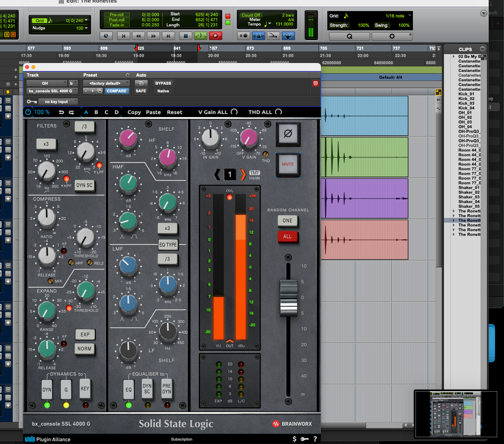
Task: Click the Tempo value 131.0000
Action: 284,24
